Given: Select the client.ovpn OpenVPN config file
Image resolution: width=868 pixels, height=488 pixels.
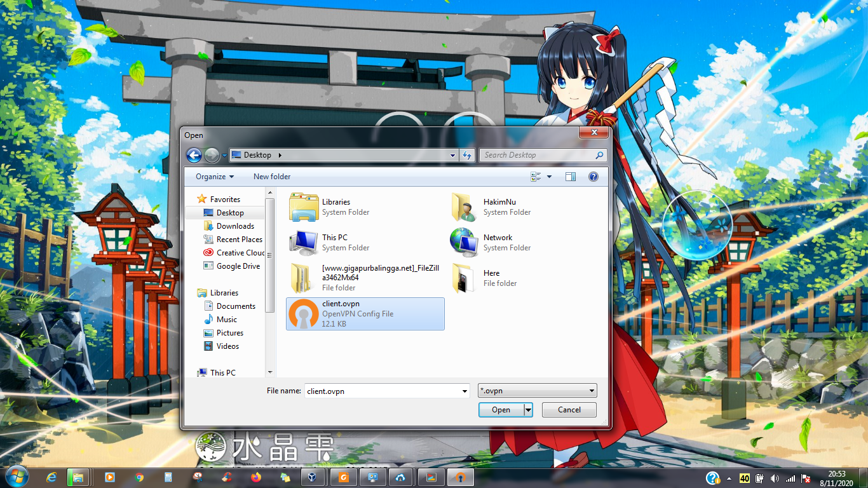Looking at the screenshot, I should (365, 314).
